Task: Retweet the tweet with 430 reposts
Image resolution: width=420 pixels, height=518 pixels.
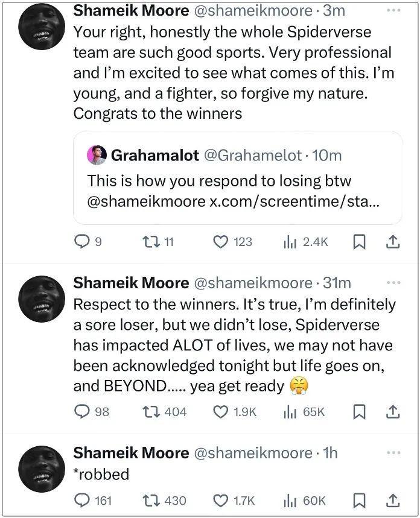Action: (x=148, y=501)
